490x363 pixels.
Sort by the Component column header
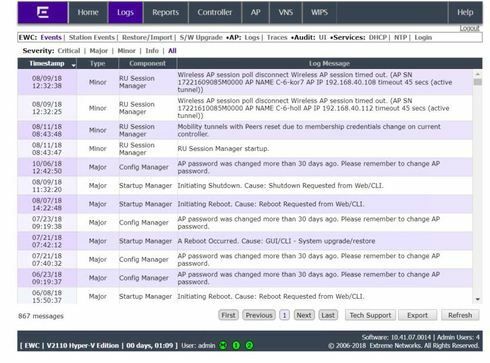[147, 63]
